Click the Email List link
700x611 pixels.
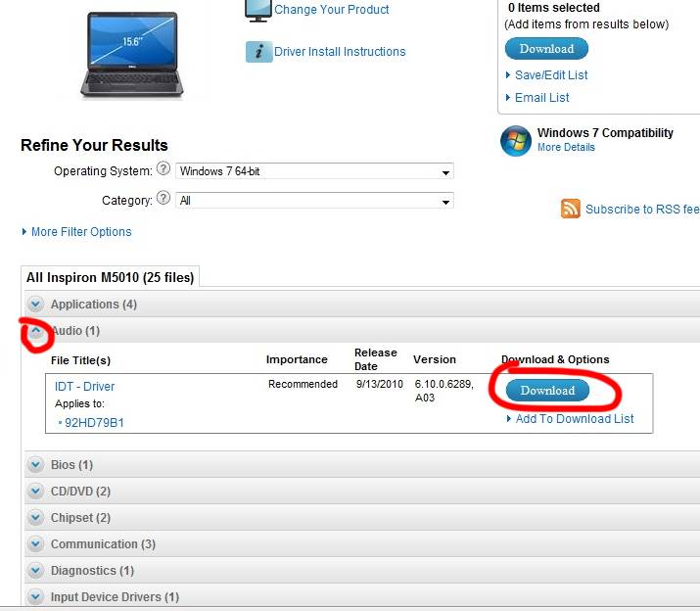pos(542,97)
